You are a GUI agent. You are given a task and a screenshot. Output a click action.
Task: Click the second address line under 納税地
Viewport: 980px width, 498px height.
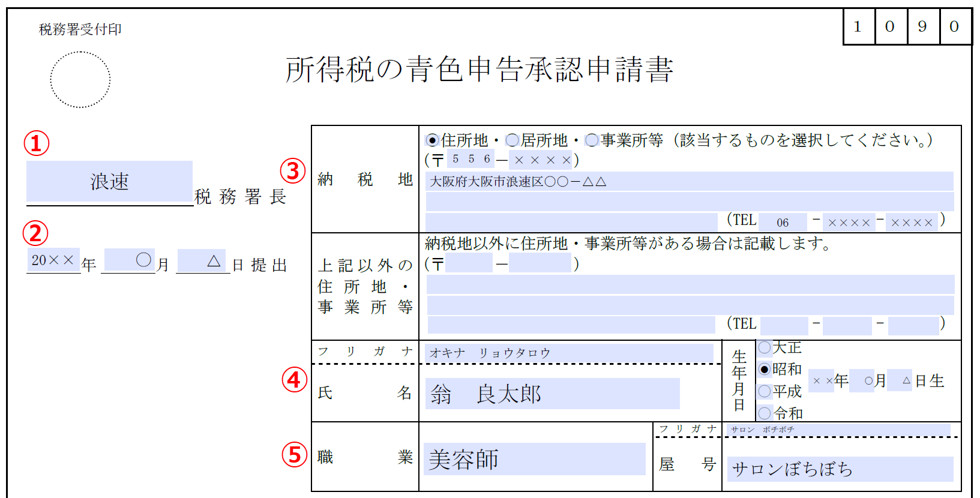coord(690,202)
